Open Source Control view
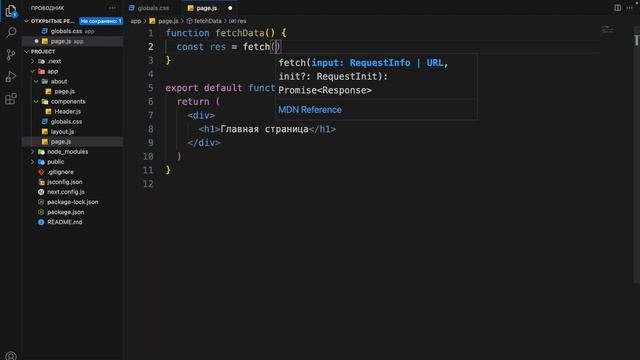Viewport: 640px width, 360px height. pyautogui.click(x=11, y=55)
